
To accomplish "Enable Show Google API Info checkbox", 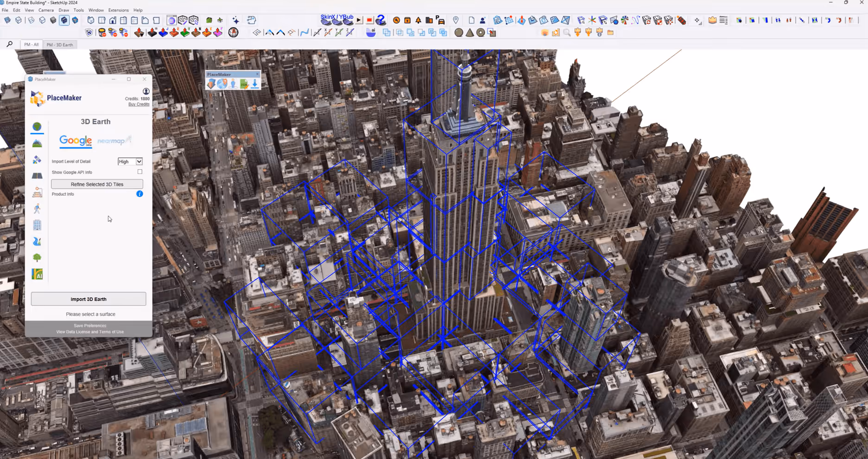I will point(139,172).
